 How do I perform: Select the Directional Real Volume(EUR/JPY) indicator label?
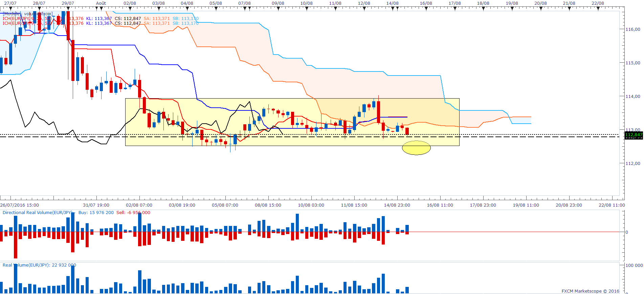pyautogui.click(x=38, y=213)
